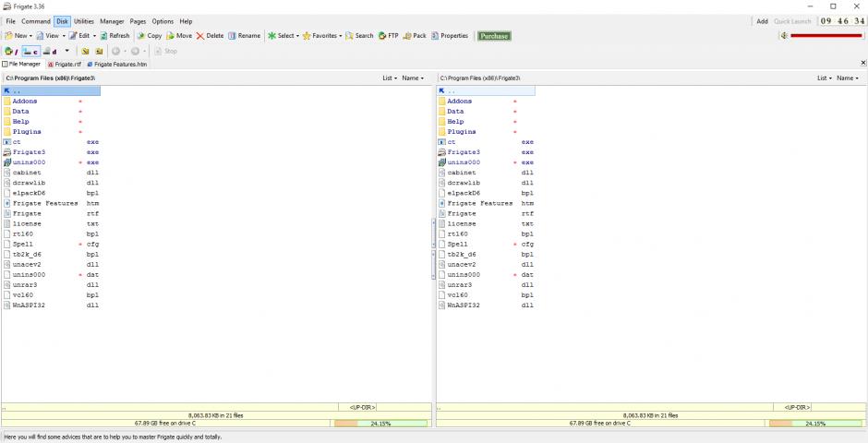Viewport: 868px width, 443px height.
Task: Open the Help menu
Action: point(186,21)
